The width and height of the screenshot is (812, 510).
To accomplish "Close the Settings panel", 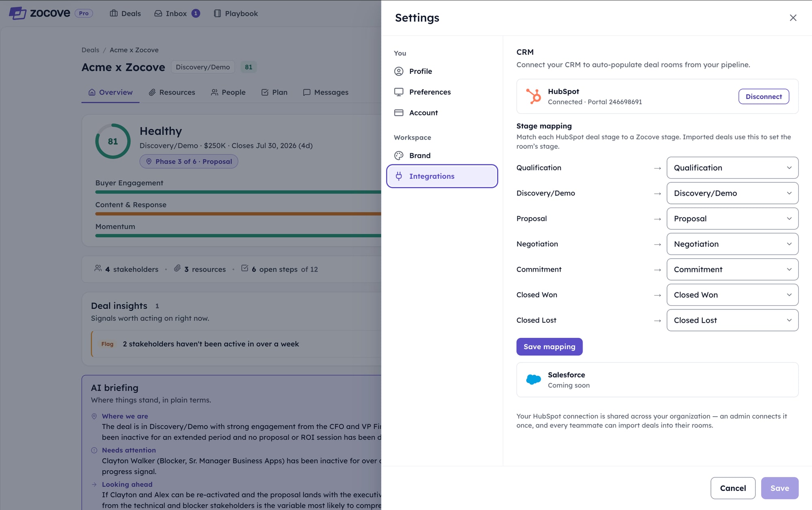I will [x=793, y=18].
